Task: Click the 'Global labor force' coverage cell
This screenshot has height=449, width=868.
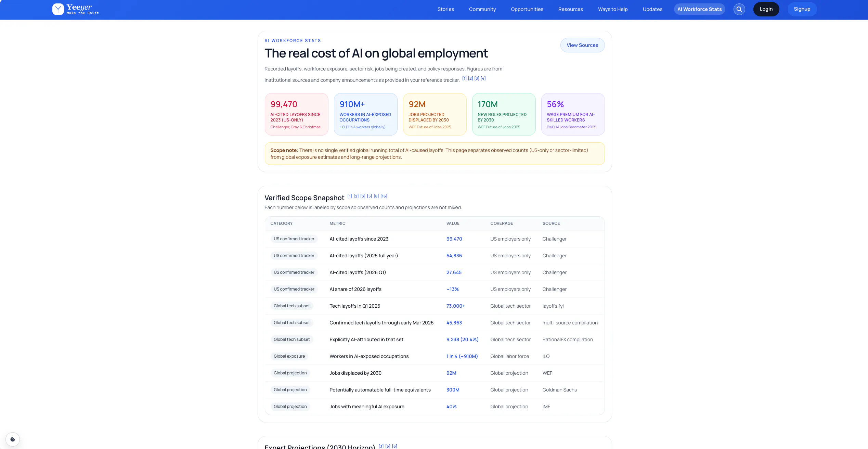Action: point(509,356)
